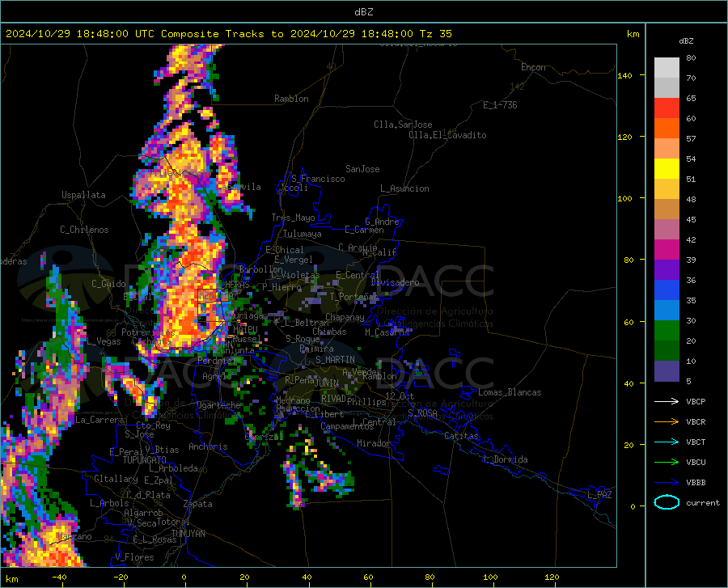Click the Campamentos map label
Viewport: 728px width, 588px height.
point(347,426)
